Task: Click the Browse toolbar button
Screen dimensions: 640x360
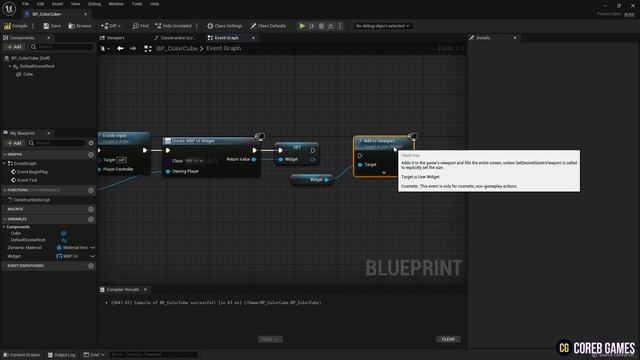Action: [x=80, y=26]
